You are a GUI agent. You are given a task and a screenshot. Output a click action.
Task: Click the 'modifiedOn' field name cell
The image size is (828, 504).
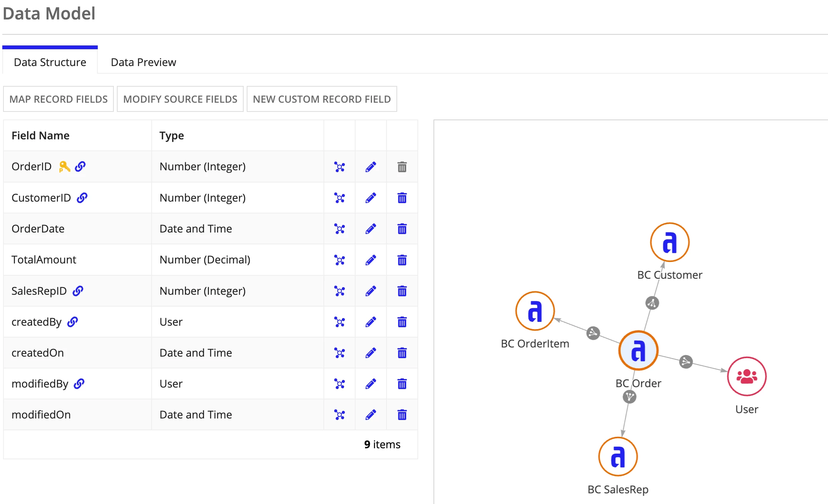pyautogui.click(x=78, y=415)
